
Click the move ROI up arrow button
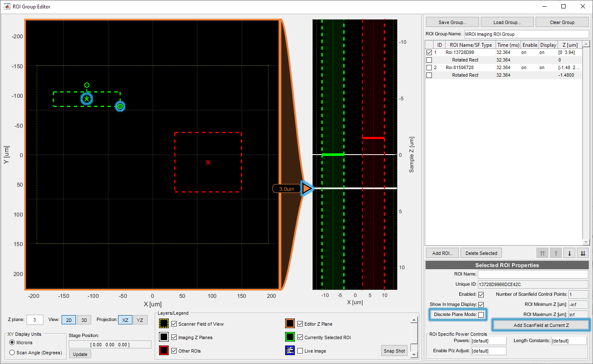coord(556,253)
